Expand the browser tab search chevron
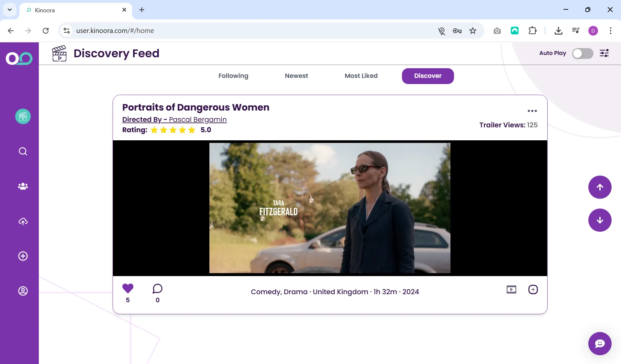The image size is (621, 364). coord(9,10)
